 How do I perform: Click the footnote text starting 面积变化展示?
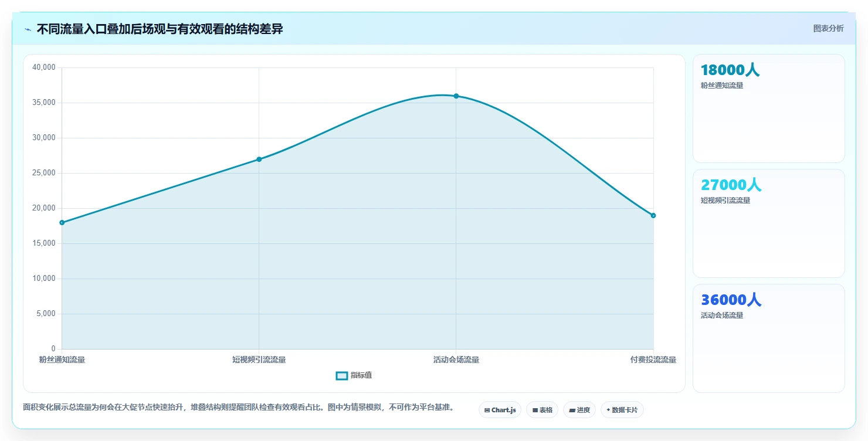click(238, 407)
